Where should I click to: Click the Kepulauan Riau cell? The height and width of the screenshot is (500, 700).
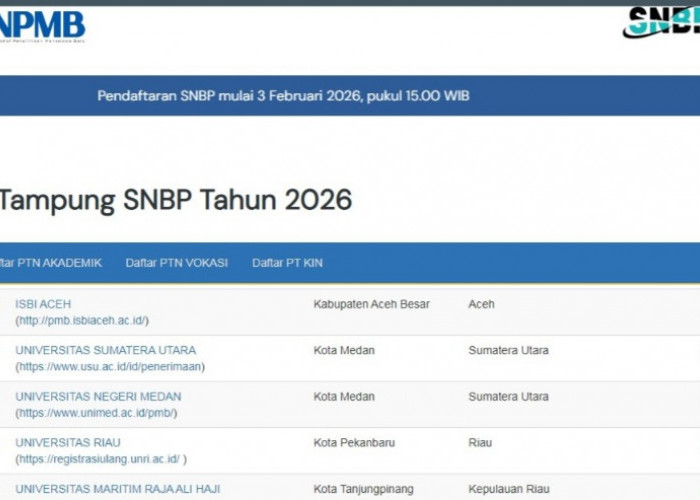pos(509,489)
